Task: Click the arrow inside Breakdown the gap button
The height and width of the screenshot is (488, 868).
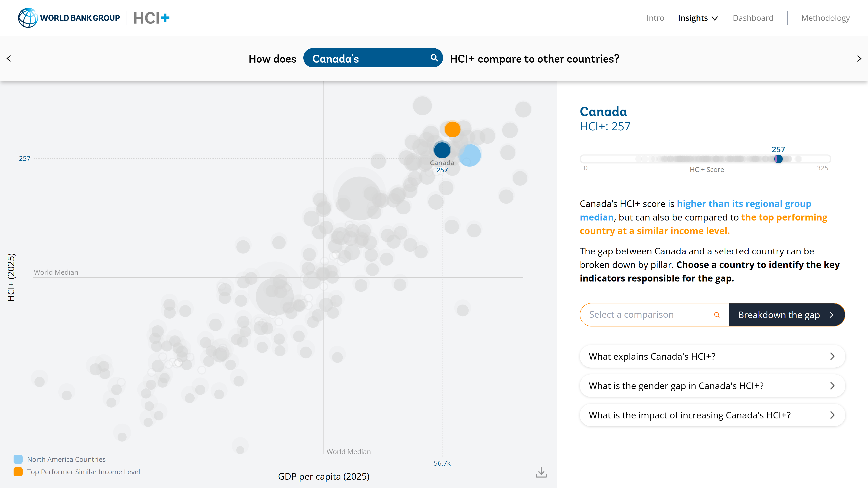Action: point(831,315)
